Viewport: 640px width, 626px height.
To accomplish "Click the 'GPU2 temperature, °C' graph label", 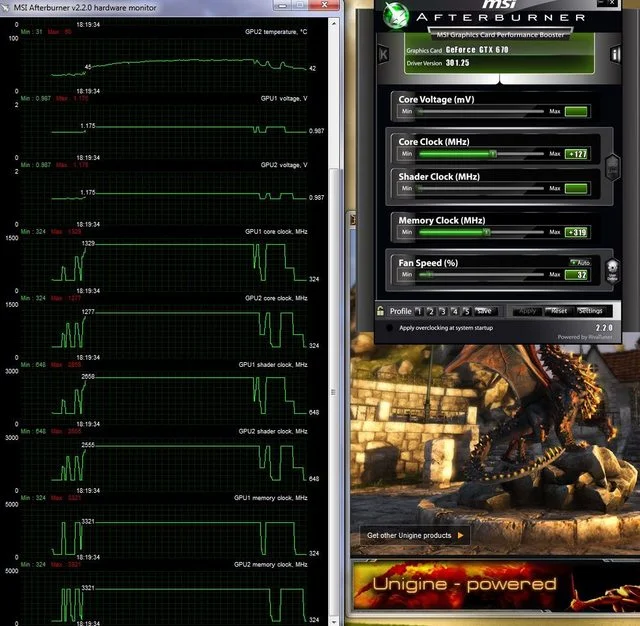I will point(276,32).
